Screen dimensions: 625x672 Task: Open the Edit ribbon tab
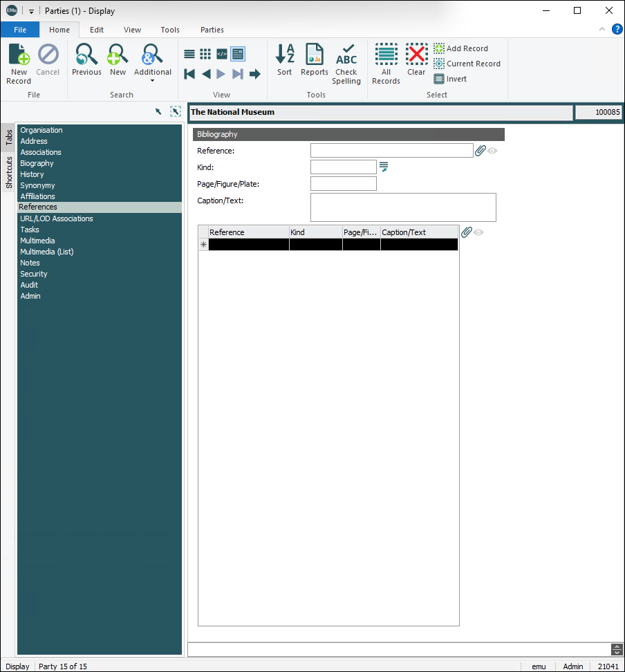97,30
